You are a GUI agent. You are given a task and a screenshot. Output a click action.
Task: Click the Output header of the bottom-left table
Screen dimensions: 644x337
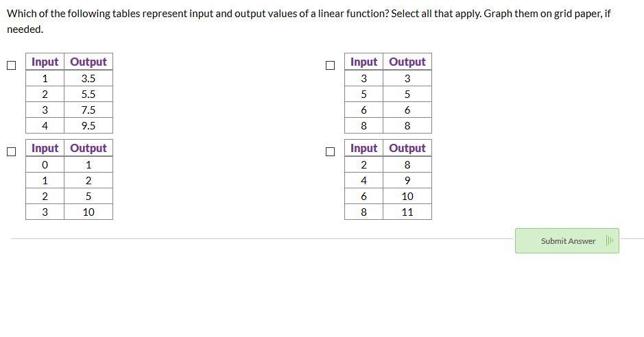pyautogui.click(x=88, y=148)
